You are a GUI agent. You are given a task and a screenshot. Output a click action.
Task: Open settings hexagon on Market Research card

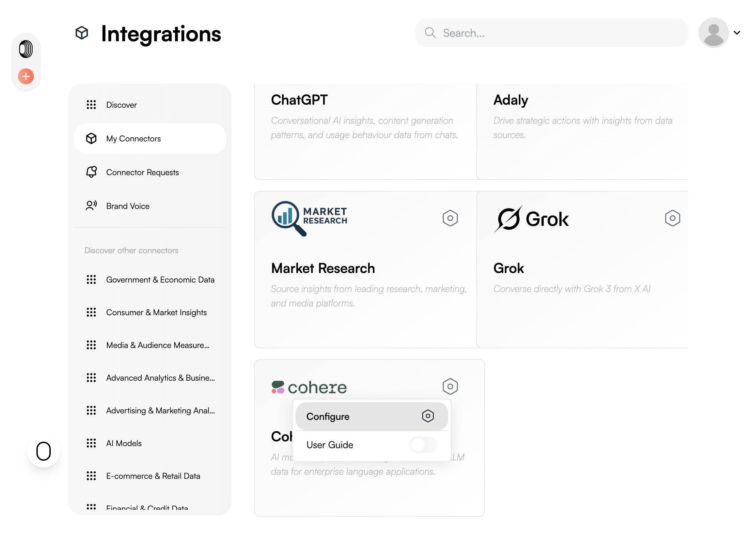(x=450, y=218)
